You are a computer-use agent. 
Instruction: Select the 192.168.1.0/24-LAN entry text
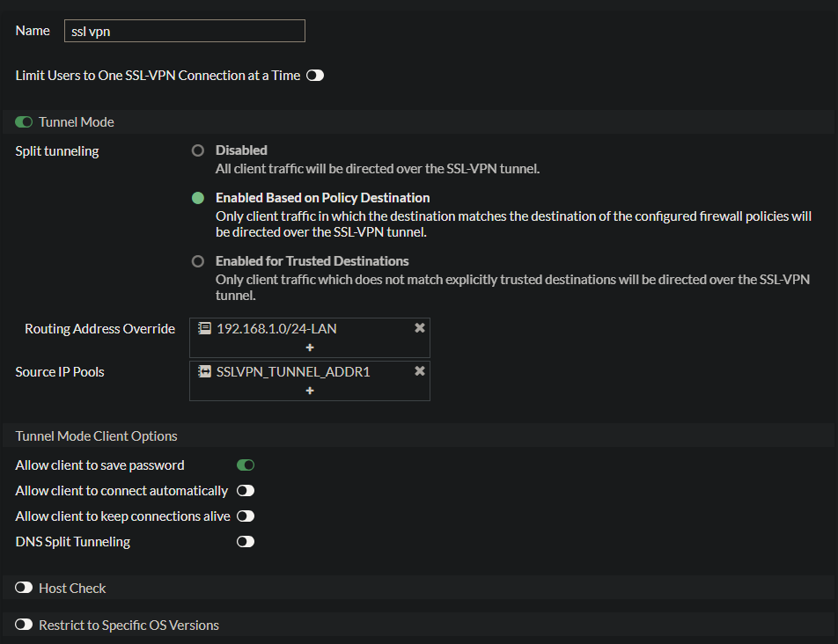276,329
